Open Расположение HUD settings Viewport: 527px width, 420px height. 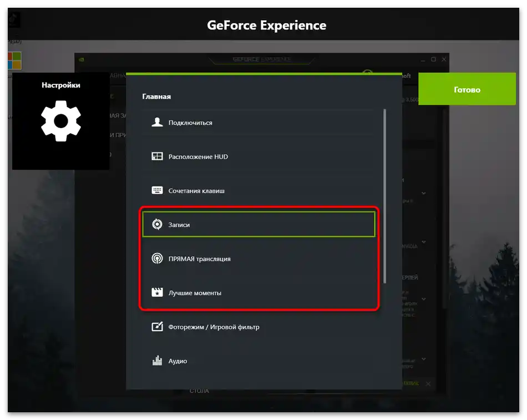point(259,156)
